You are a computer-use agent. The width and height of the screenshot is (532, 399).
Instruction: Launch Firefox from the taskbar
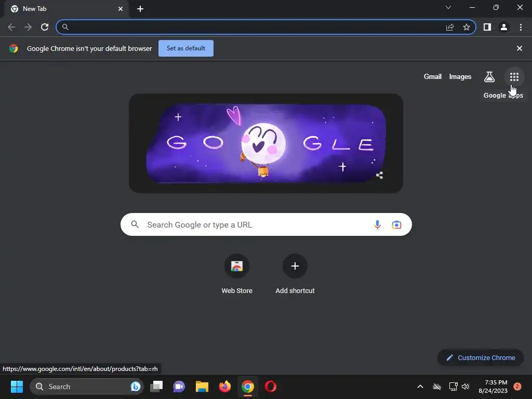pos(224,387)
